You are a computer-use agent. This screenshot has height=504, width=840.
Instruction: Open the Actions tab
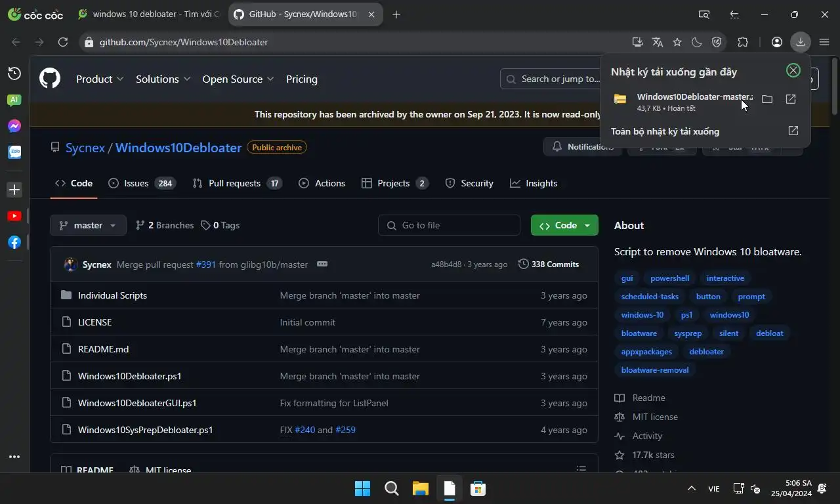[322, 183]
